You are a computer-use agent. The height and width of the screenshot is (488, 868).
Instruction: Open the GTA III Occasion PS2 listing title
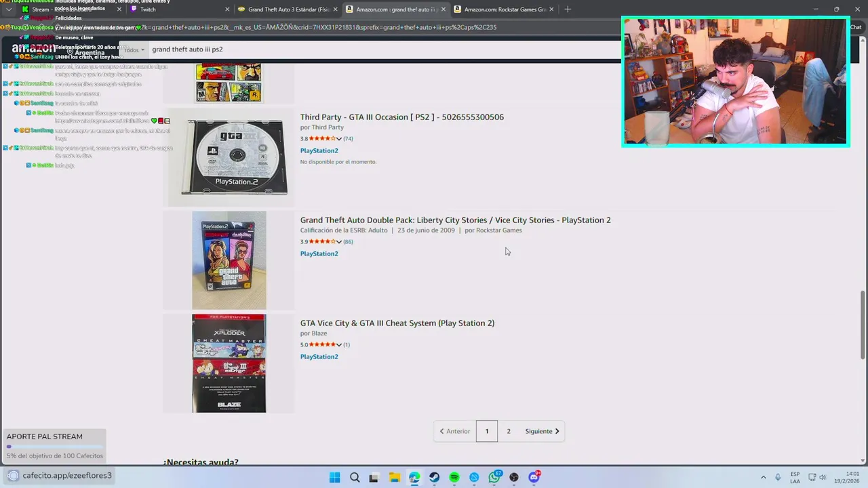coord(402,117)
